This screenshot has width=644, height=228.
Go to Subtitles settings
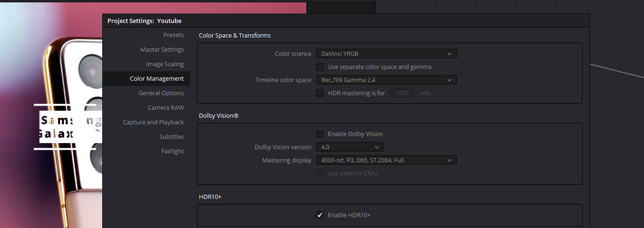[x=171, y=137]
